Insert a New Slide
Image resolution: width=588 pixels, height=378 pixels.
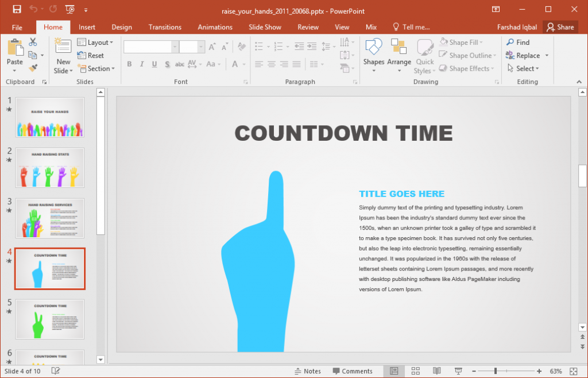63,53
